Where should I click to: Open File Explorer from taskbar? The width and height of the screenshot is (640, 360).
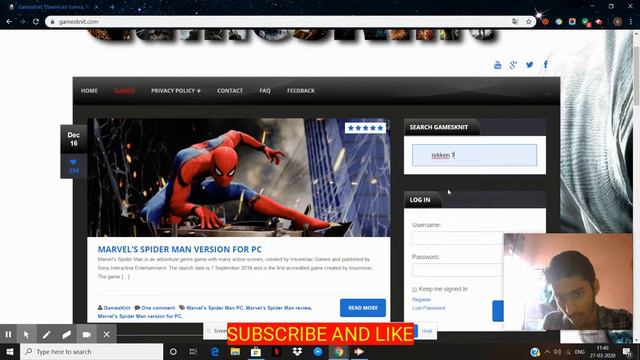(x=235, y=351)
